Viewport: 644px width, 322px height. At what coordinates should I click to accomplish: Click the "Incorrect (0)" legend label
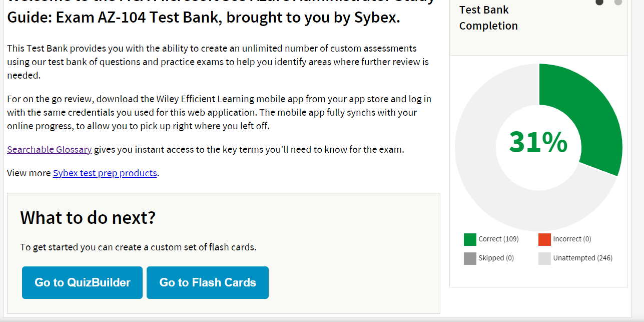[572, 239]
